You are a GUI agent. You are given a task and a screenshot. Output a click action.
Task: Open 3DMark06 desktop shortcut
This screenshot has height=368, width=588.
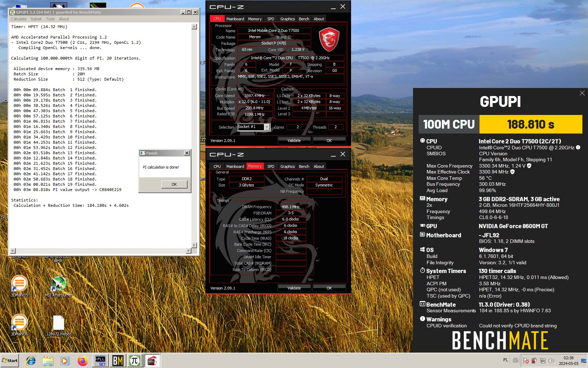pos(19,325)
